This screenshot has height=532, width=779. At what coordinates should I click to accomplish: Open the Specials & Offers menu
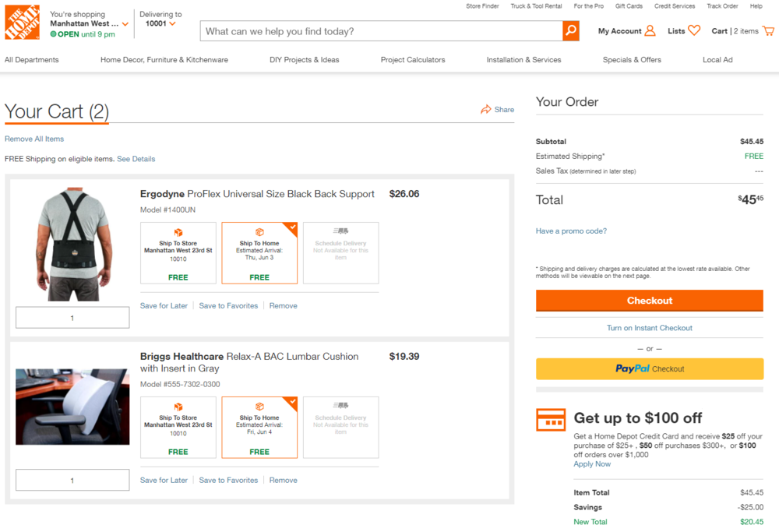click(632, 60)
